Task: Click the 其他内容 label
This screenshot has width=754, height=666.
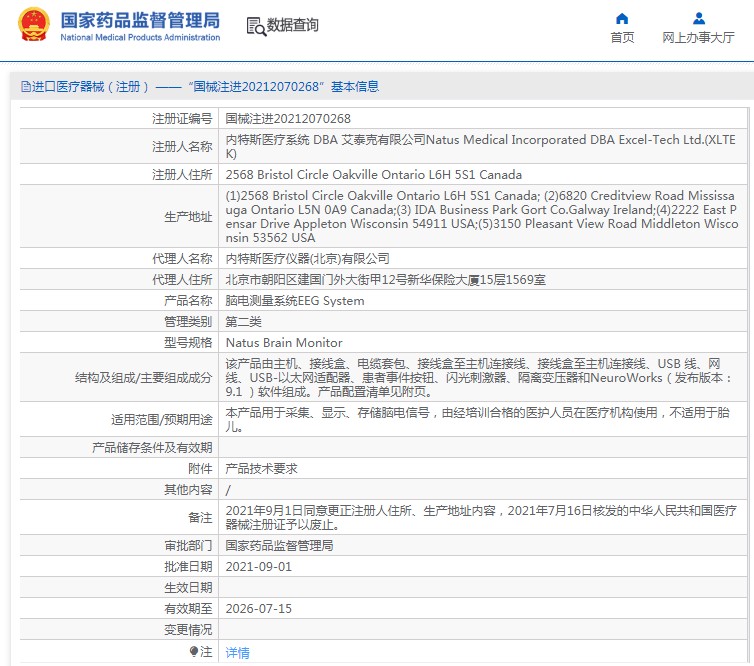Action: (188, 490)
